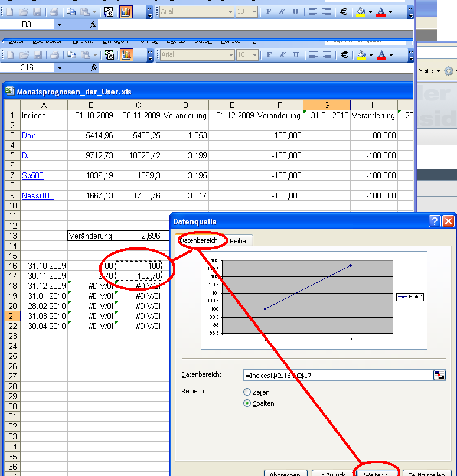Open Format menu in C16 window

coord(147,41)
